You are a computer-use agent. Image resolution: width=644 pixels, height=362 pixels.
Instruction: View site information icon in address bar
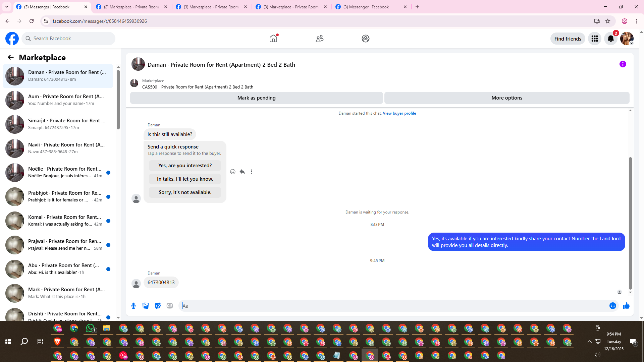tap(46, 21)
